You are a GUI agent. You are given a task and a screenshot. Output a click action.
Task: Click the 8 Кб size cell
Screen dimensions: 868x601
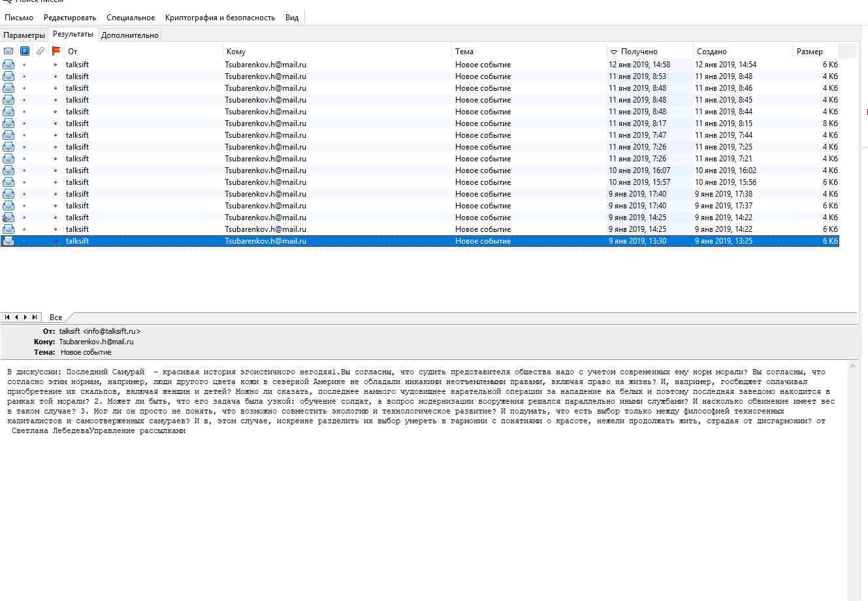pos(830,123)
